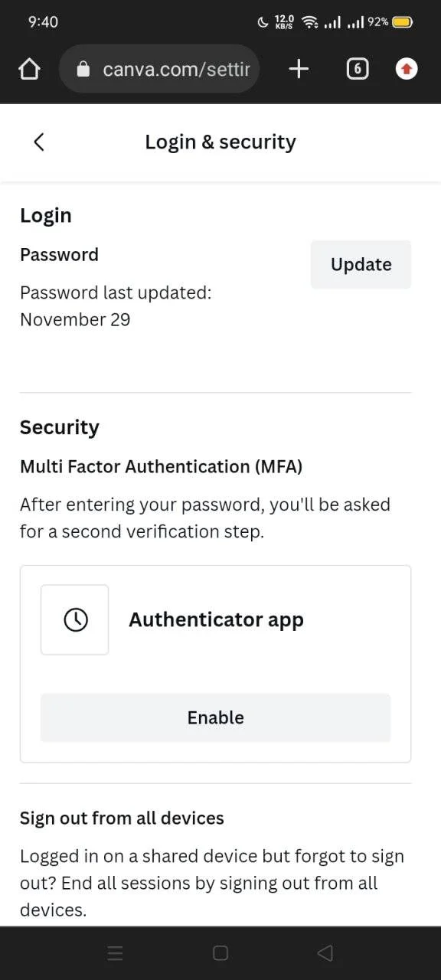The width and height of the screenshot is (441, 980).
Task: Tap the battery indicator in status bar
Action: coord(403,22)
